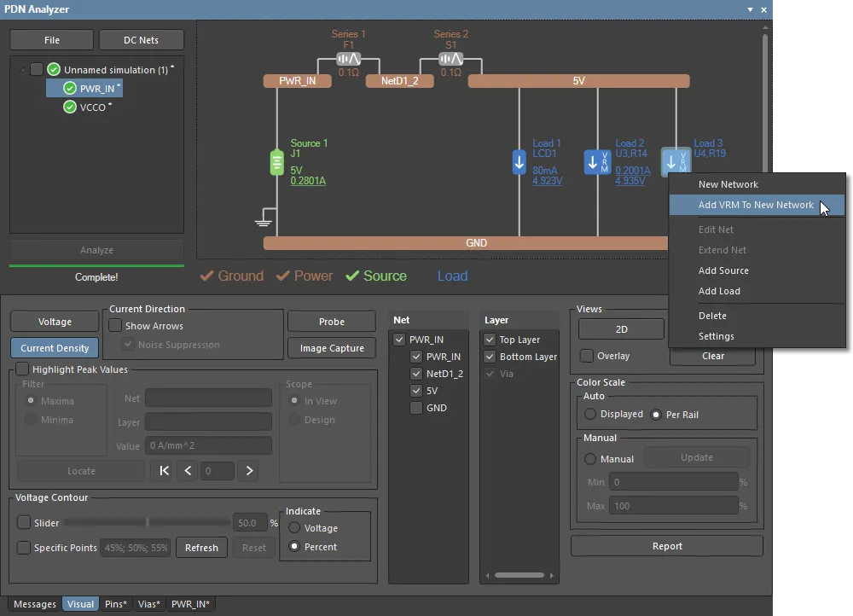Collapse the PWR_IN net group checkbox tree
Image resolution: width=853 pixels, height=616 pixels.
(x=399, y=340)
